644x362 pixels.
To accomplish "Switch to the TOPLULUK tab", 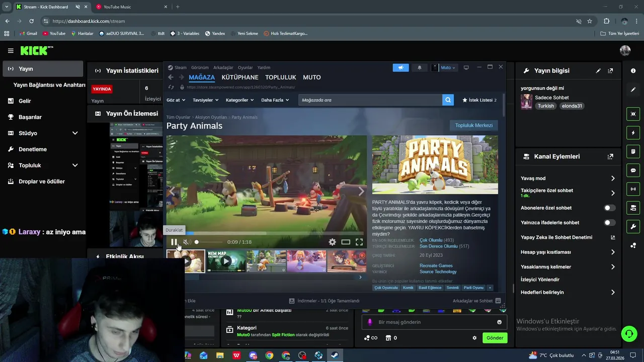I will point(281,77).
